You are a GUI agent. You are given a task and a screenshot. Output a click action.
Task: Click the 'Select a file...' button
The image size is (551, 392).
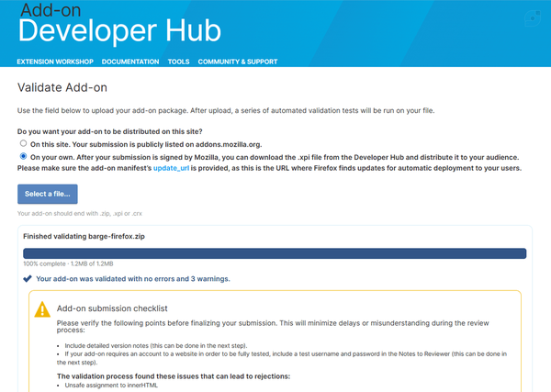(48, 194)
